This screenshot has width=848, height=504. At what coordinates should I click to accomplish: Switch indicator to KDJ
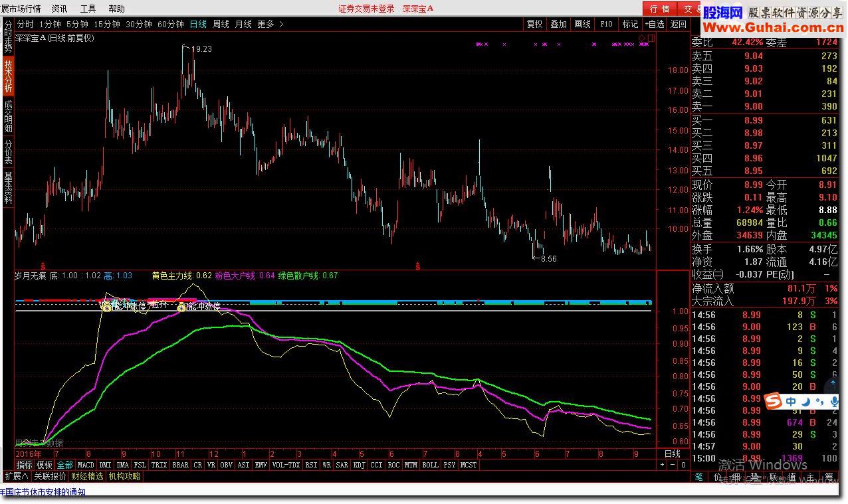pos(360,465)
